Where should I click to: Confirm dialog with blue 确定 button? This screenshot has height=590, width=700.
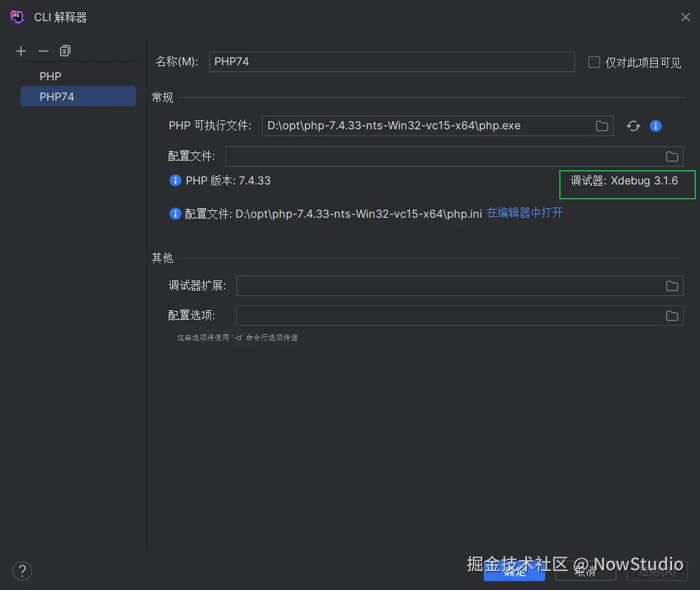(x=514, y=571)
